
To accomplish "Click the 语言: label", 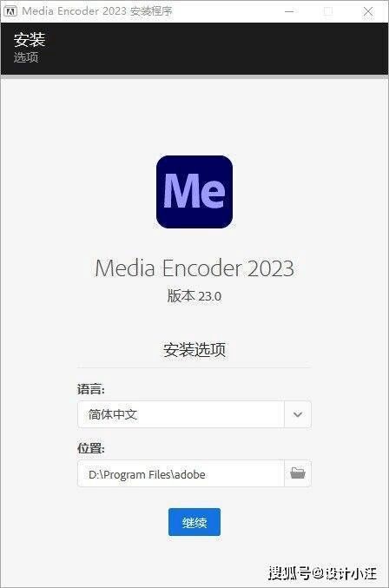I will 91,389.
